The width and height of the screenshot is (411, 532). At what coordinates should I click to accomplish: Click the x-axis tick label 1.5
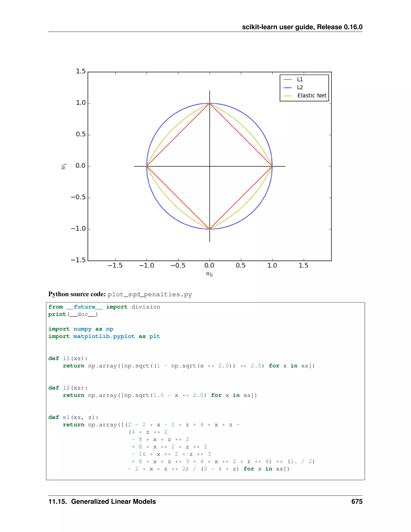coord(304,265)
